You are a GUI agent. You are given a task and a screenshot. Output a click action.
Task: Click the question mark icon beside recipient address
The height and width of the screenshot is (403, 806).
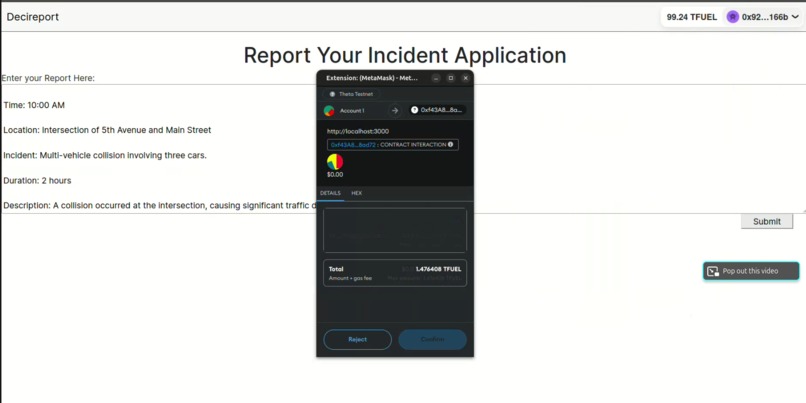click(x=414, y=110)
